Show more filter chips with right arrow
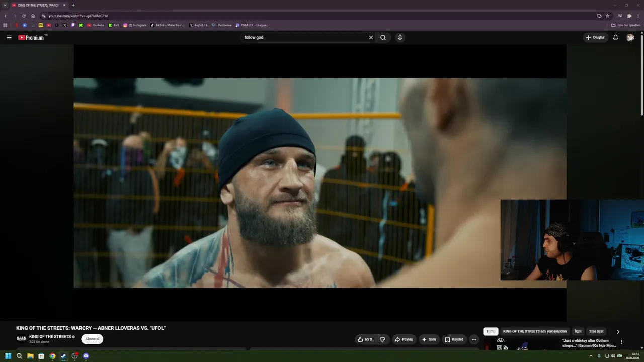Viewport: 644px width, 362px height. pyautogui.click(x=618, y=332)
